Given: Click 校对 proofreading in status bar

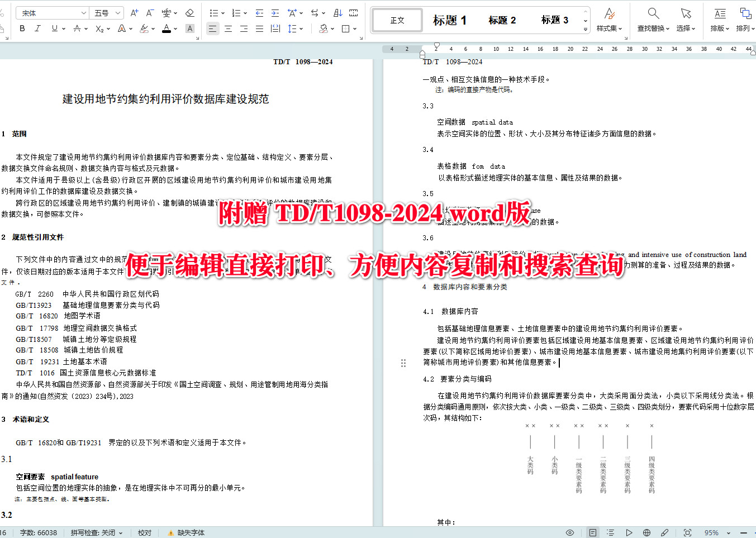Looking at the screenshot, I should tap(145, 532).
